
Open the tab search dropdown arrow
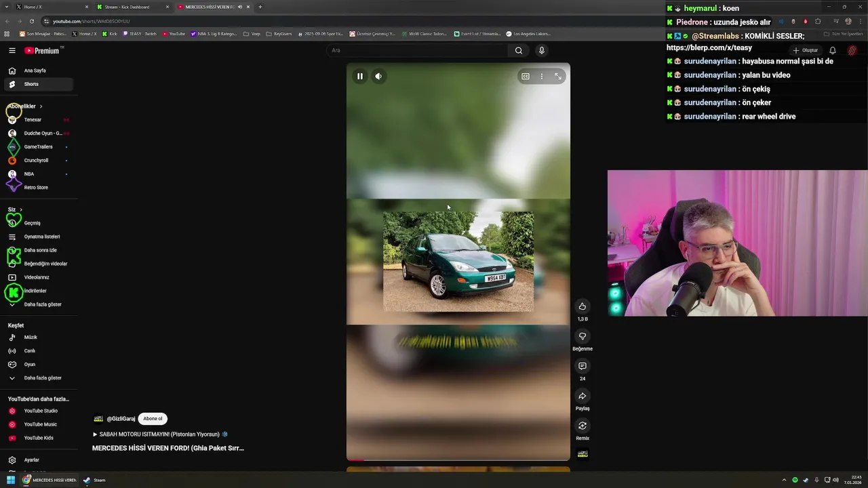(7, 7)
